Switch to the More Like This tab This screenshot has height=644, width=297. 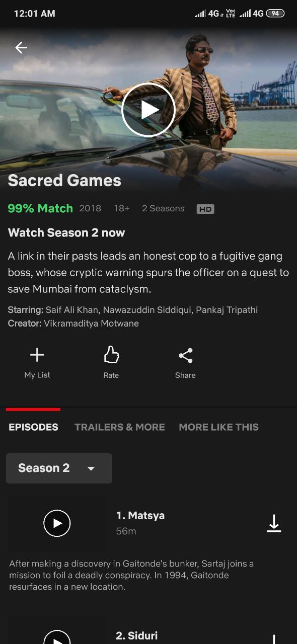click(x=218, y=427)
